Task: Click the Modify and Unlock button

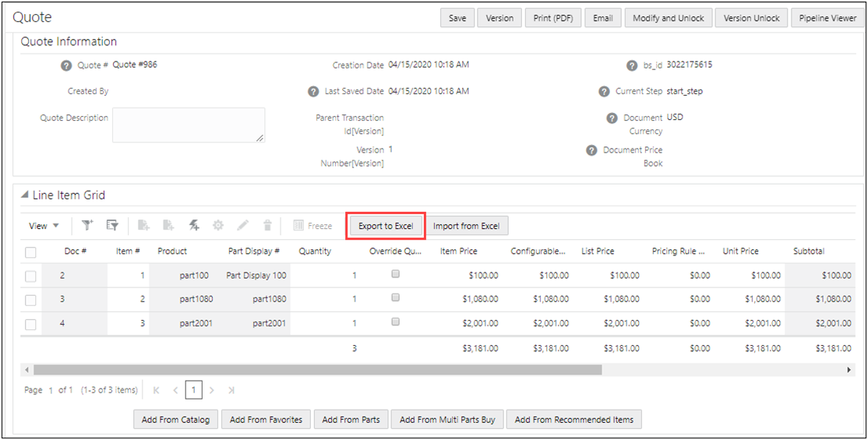Action: tap(669, 18)
